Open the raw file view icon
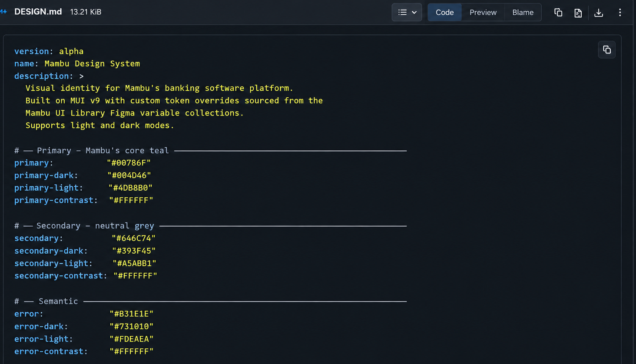 pyautogui.click(x=578, y=13)
